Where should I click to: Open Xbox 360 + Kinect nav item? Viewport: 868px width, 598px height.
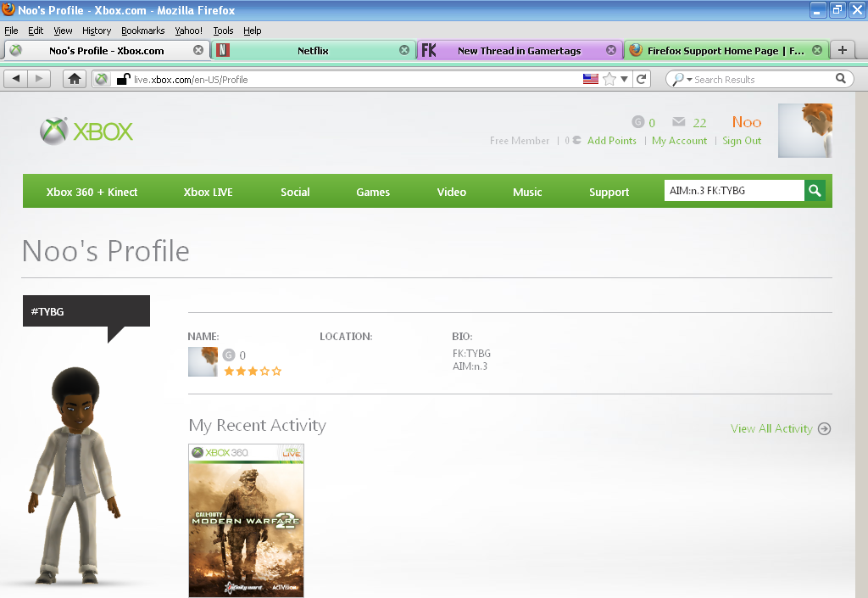click(x=92, y=193)
